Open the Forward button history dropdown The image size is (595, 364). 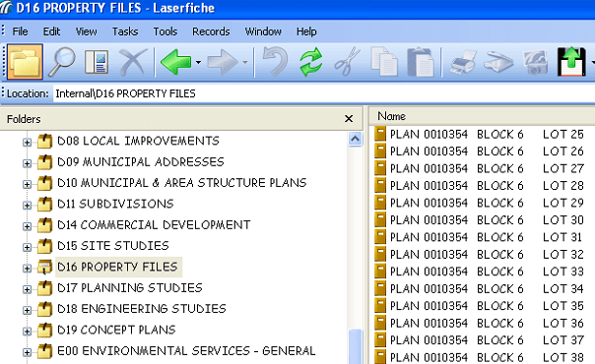coord(245,62)
